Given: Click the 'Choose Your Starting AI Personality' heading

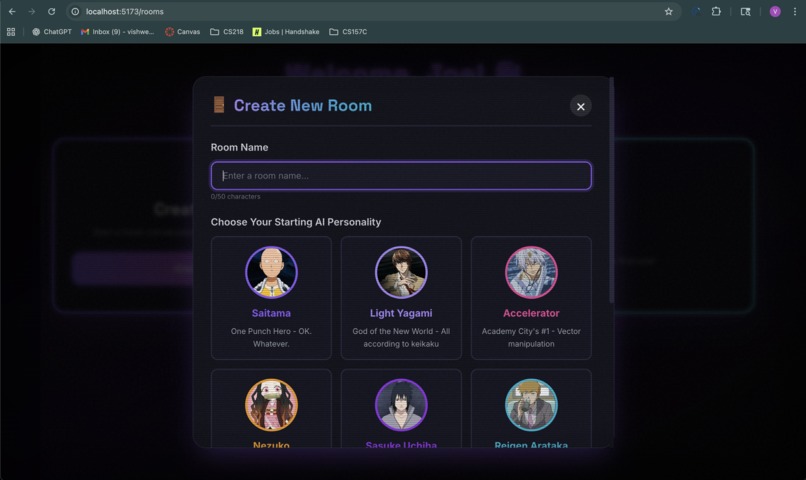Looking at the screenshot, I should [x=296, y=222].
